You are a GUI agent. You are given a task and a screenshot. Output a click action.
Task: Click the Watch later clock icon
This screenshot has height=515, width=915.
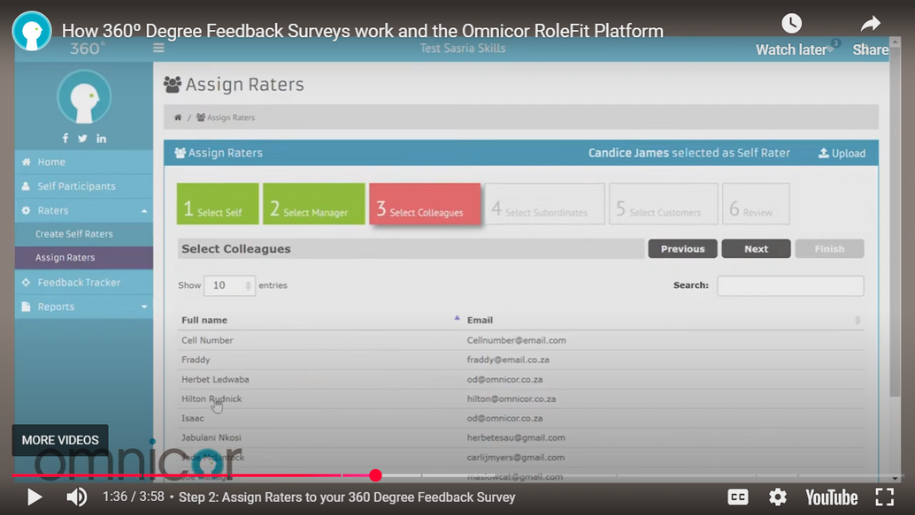coord(791,25)
